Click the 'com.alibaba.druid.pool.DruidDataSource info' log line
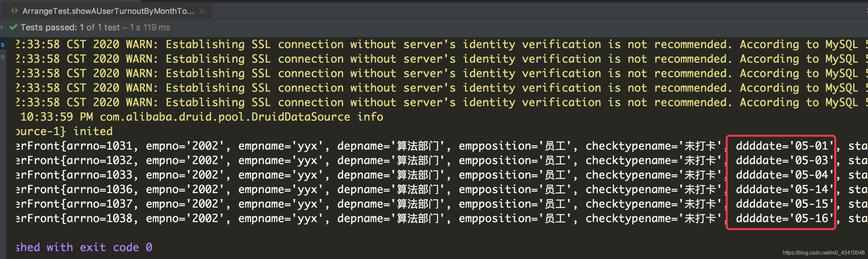868x259 pixels. point(202,117)
